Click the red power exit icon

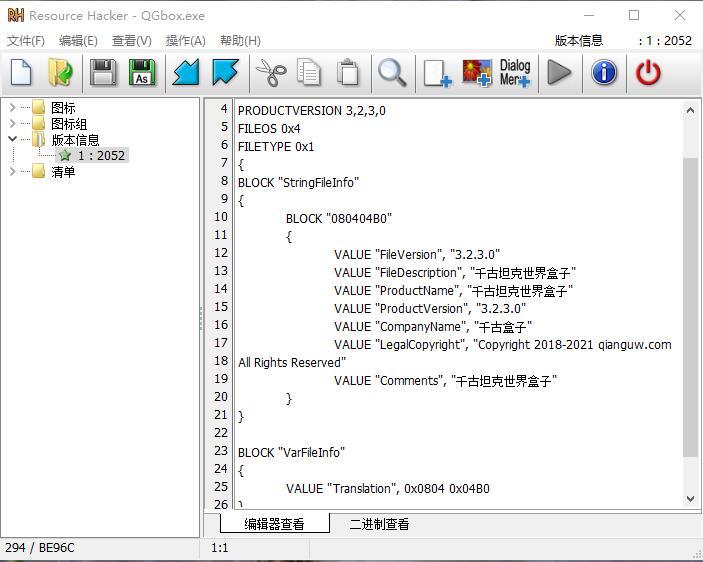pos(648,73)
